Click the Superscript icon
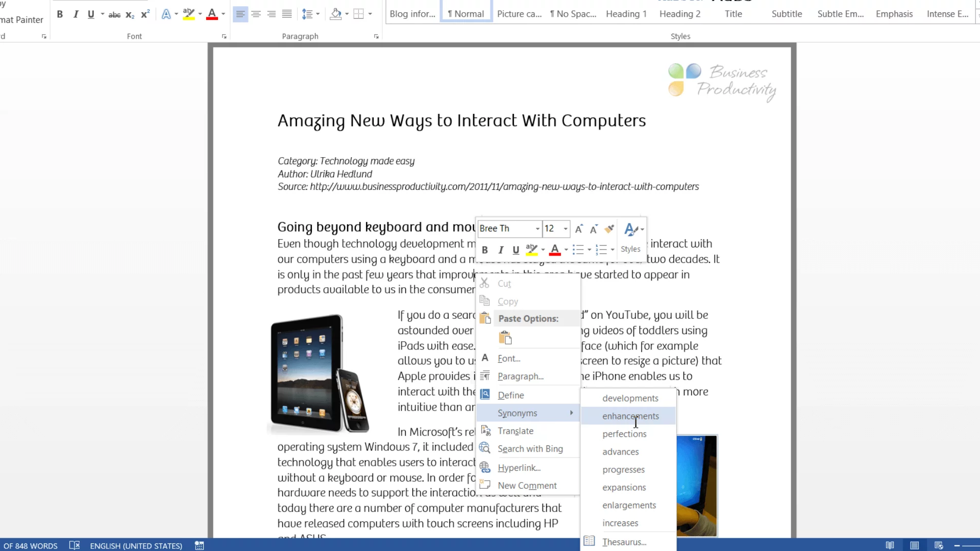This screenshot has height=551, width=980. [145, 14]
